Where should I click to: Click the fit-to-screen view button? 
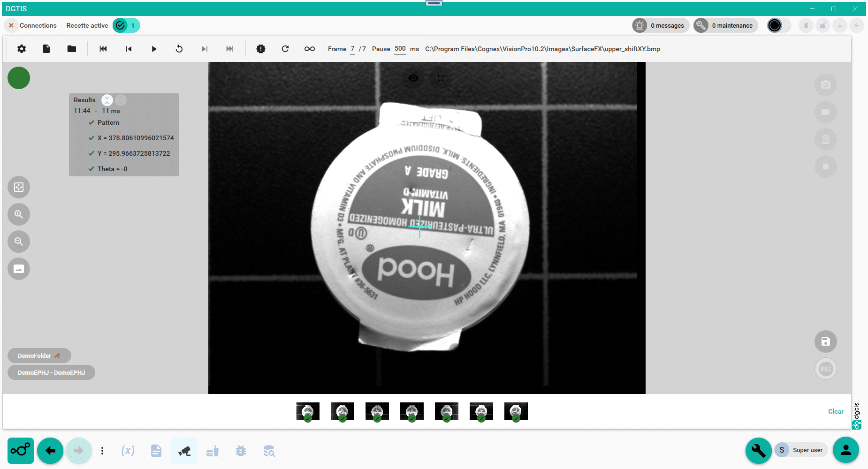click(x=19, y=187)
